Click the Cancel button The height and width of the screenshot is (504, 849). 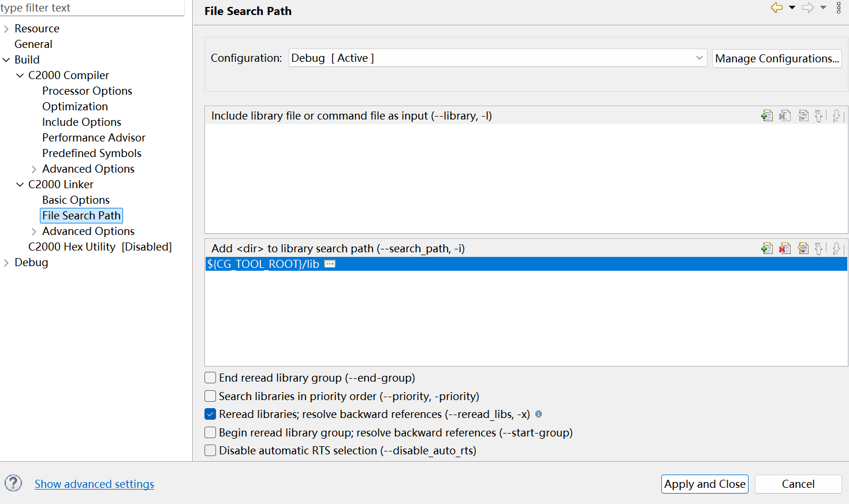pos(798,484)
